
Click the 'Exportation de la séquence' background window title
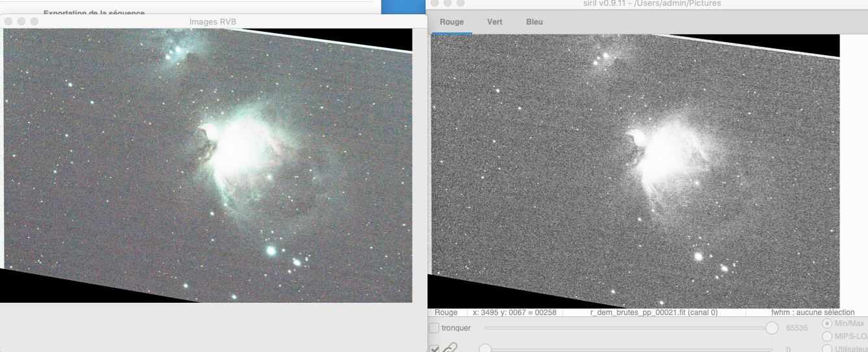pos(94,12)
